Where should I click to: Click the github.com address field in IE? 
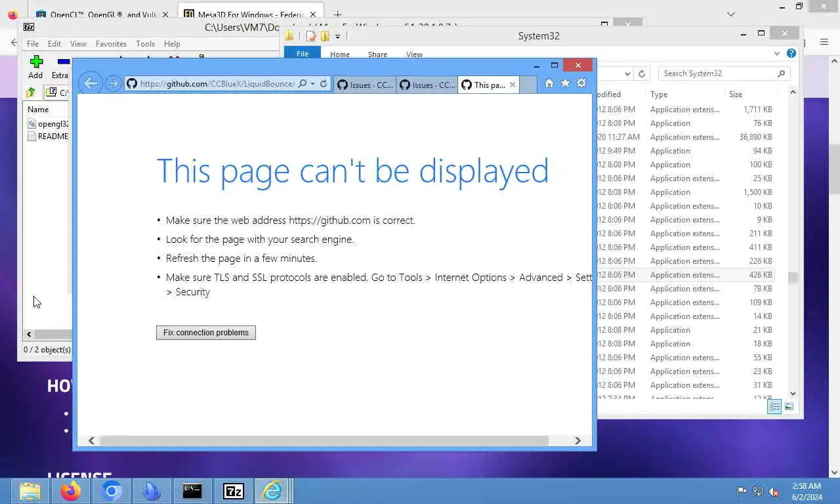(217, 84)
